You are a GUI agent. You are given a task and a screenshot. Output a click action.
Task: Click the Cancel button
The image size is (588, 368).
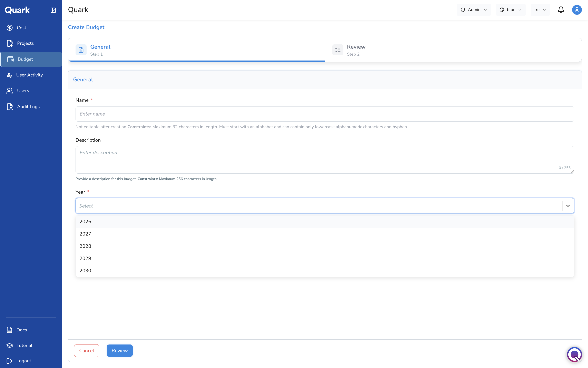pos(87,350)
